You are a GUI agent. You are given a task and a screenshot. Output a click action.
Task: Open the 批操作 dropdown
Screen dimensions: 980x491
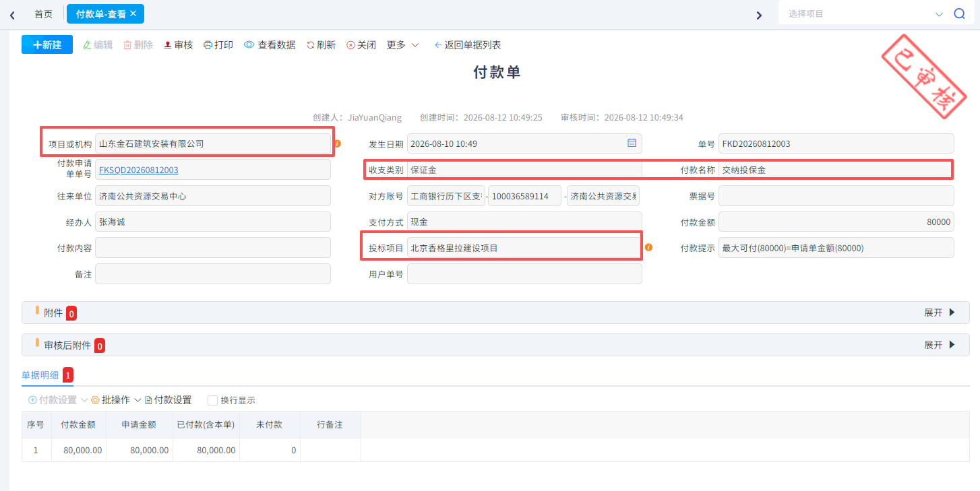click(116, 400)
